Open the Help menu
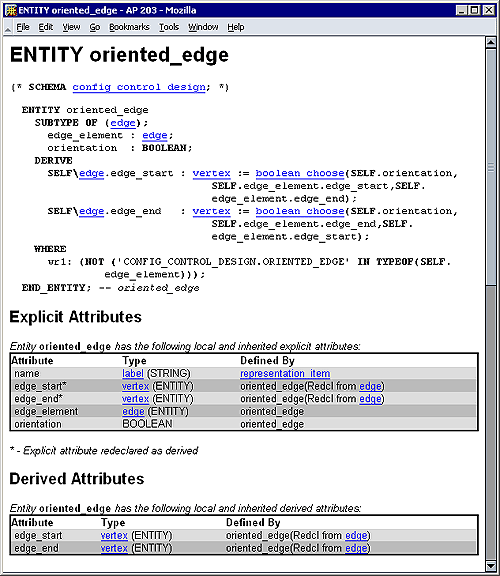500x576 pixels. tap(235, 27)
